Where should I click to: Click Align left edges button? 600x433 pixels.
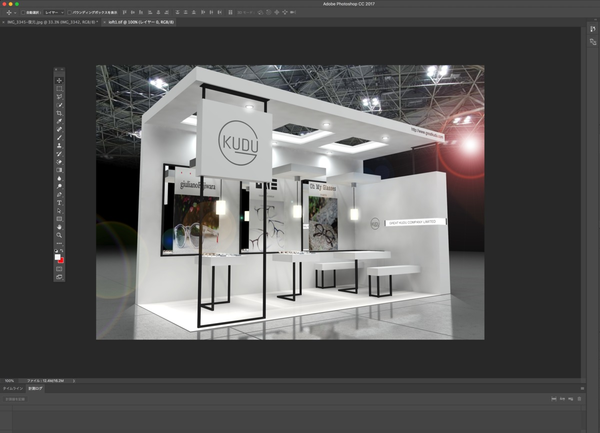click(150, 12)
